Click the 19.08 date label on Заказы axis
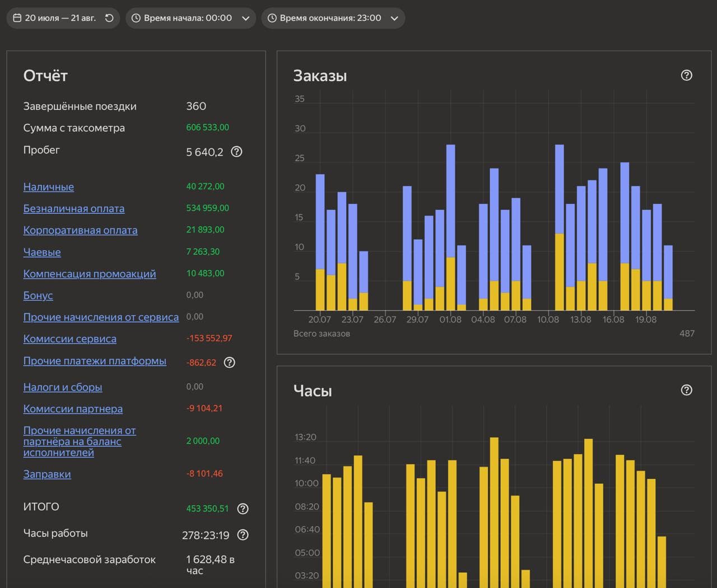The width and height of the screenshot is (717, 588). click(x=646, y=320)
